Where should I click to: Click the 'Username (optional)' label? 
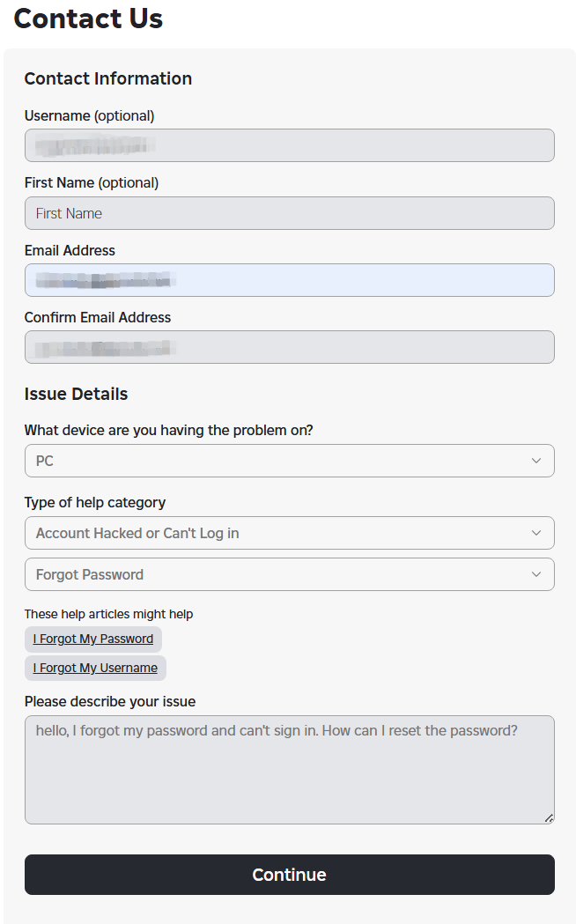pyautogui.click(x=89, y=115)
